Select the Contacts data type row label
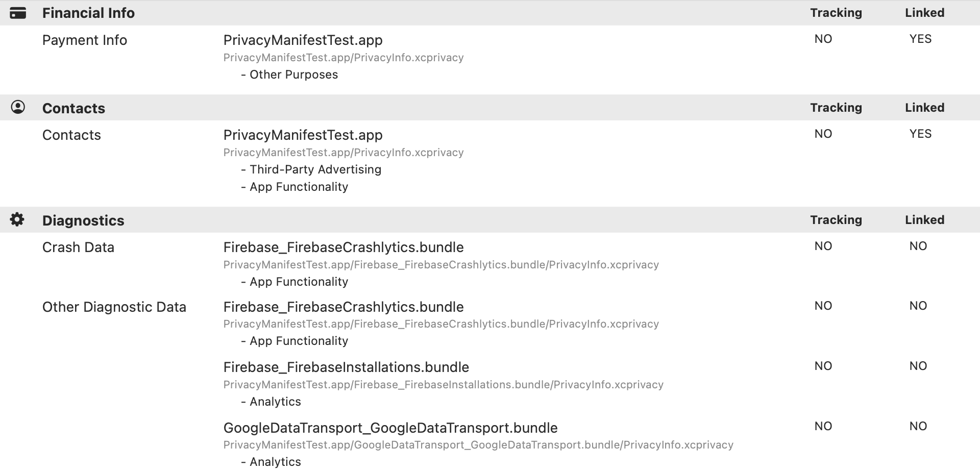This screenshot has width=980, height=472. pos(71,135)
